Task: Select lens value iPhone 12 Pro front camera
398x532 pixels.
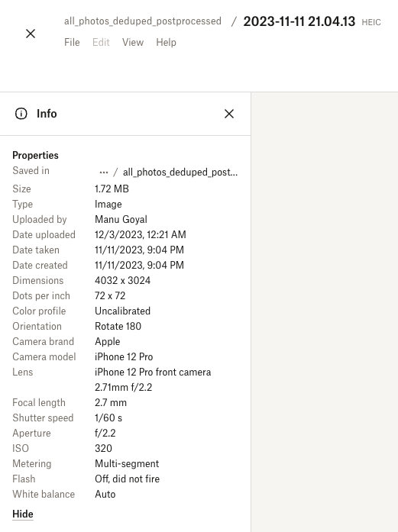Action: 153,372
